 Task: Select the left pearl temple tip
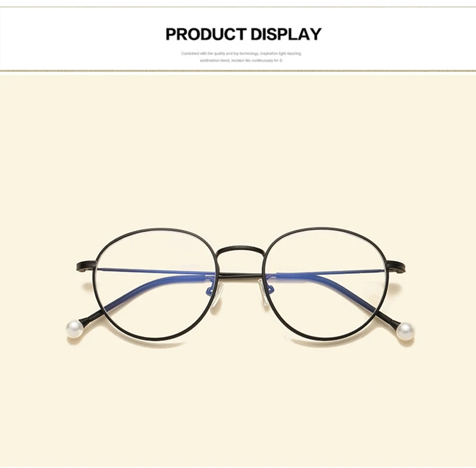(x=74, y=329)
